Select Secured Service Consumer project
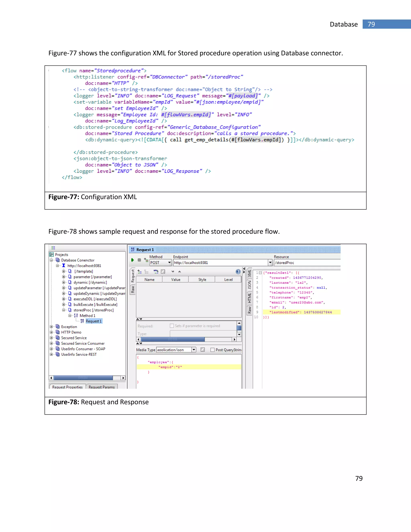The width and height of the screenshot is (411, 532). point(83,343)
